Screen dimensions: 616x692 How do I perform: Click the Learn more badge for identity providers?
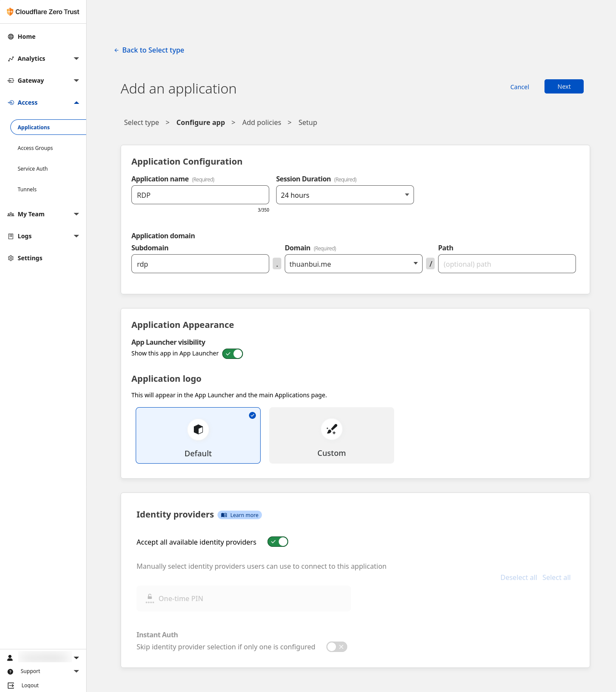coord(240,515)
